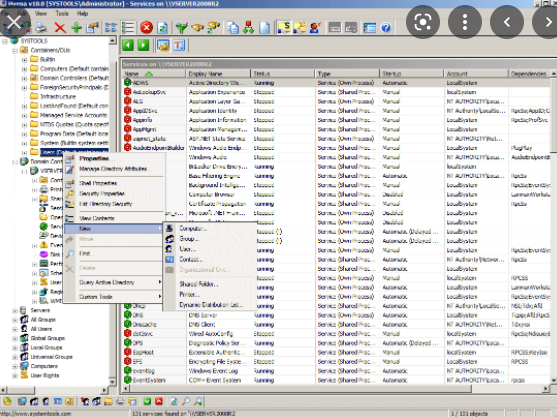This screenshot has width=557, height=417.
Task: Select the EventSystem service row
Action: 336,380
